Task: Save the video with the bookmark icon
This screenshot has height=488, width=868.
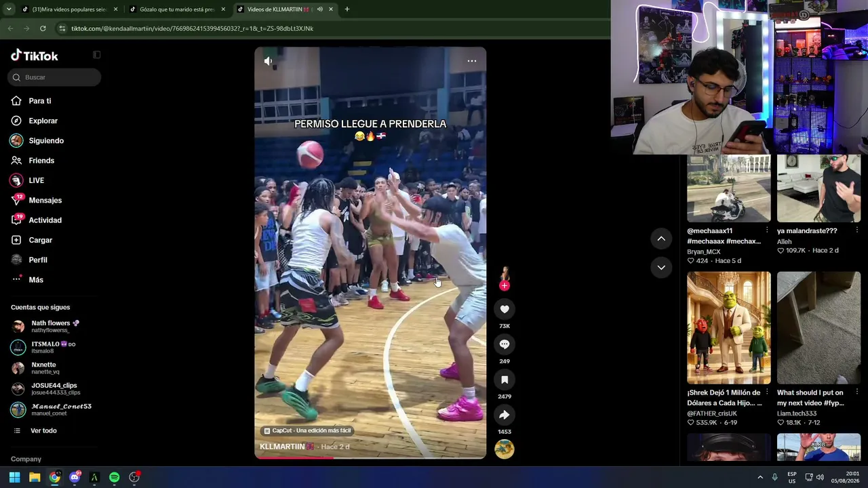Action: [x=505, y=380]
